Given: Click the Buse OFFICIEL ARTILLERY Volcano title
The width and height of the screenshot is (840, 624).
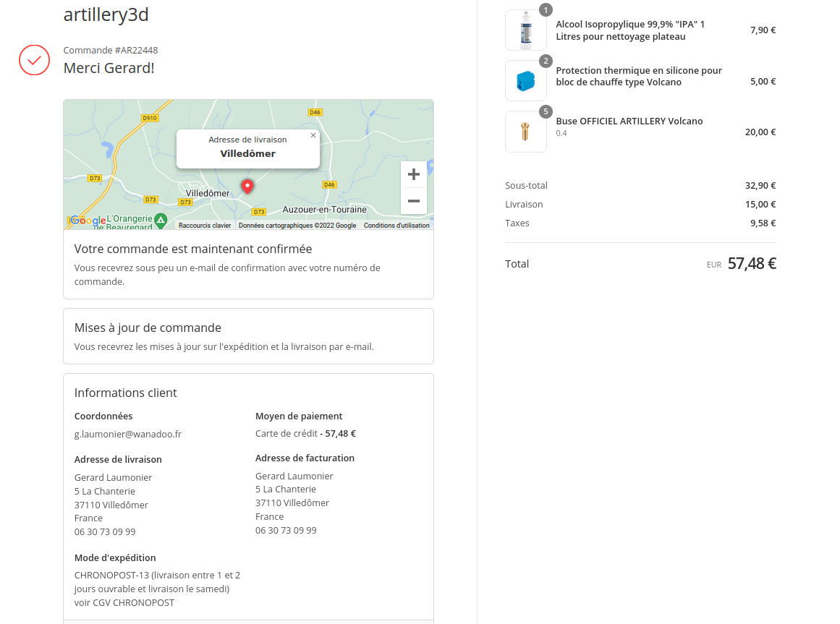Looking at the screenshot, I should 629,121.
